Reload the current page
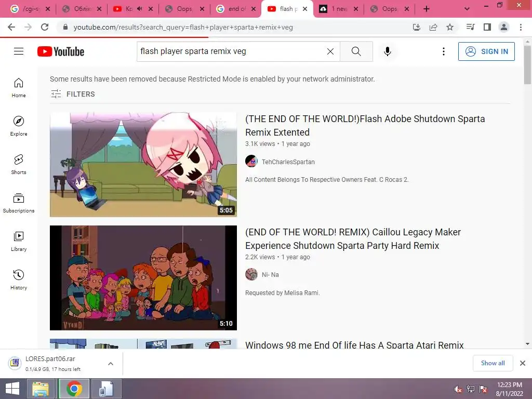532x399 pixels. tap(45, 27)
